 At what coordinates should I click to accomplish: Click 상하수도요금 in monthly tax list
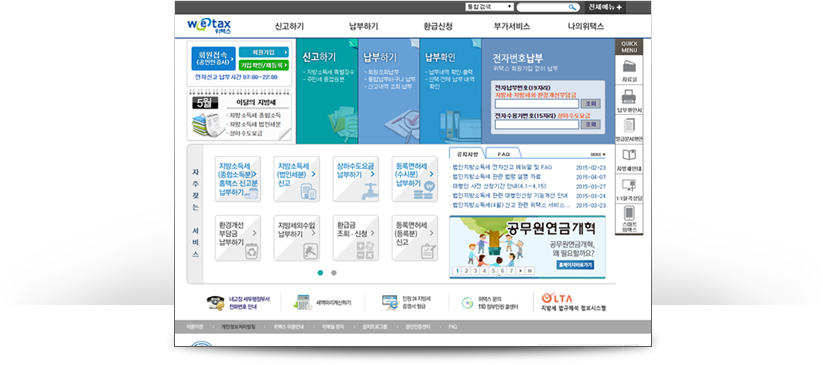245,133
